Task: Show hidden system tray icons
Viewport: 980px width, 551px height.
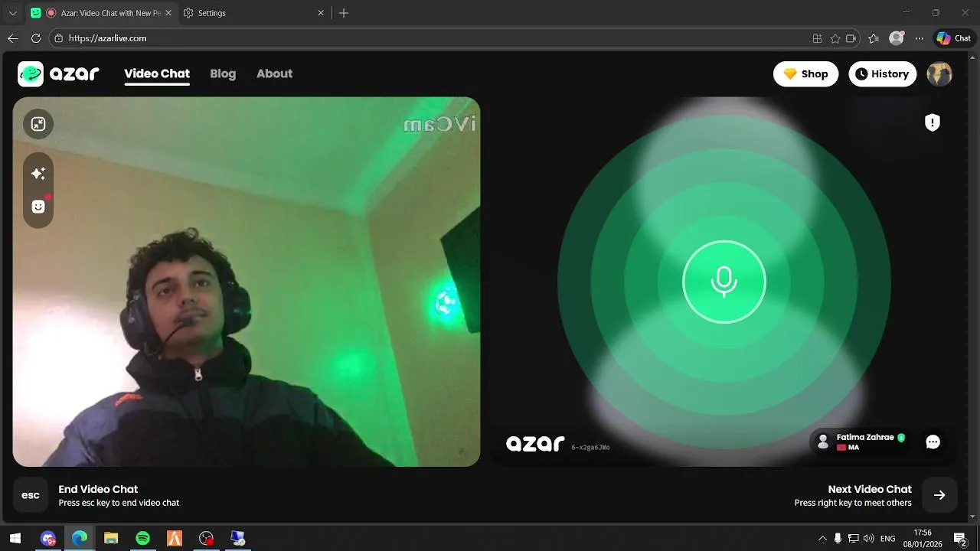Action: click(x=823, y=539)
